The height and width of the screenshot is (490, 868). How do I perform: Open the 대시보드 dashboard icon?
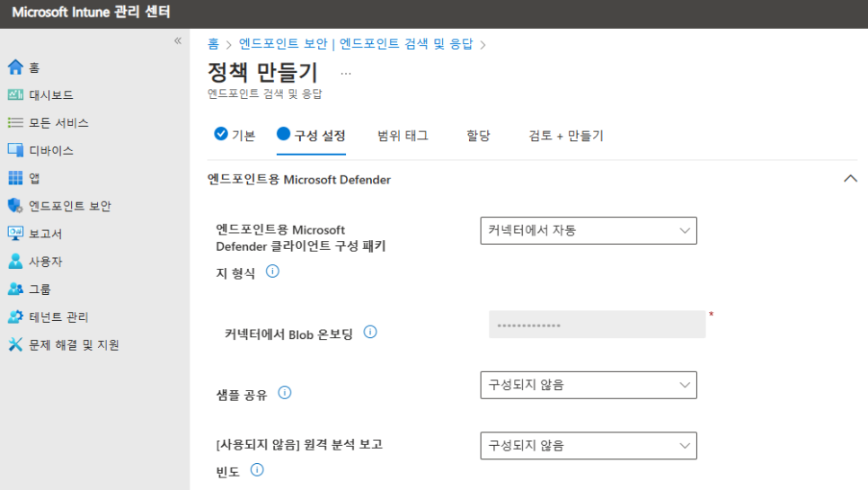click(15, 94)
